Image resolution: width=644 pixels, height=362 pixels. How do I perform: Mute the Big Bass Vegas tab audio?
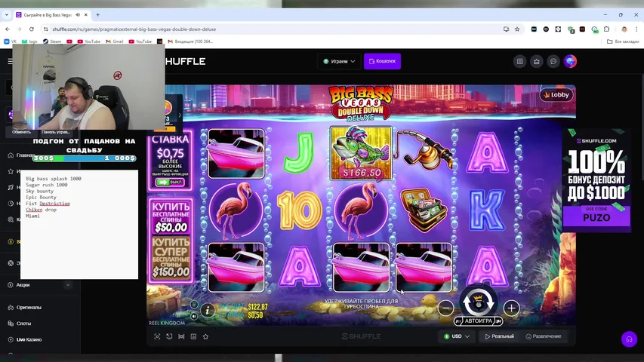(78, 15)
